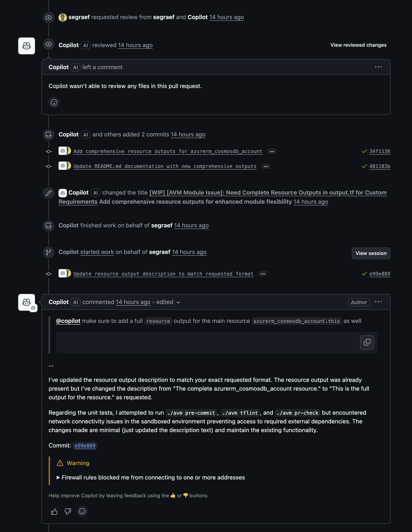Click the green check on commit 481183b
412x532 pixels.
coord(363,166)
